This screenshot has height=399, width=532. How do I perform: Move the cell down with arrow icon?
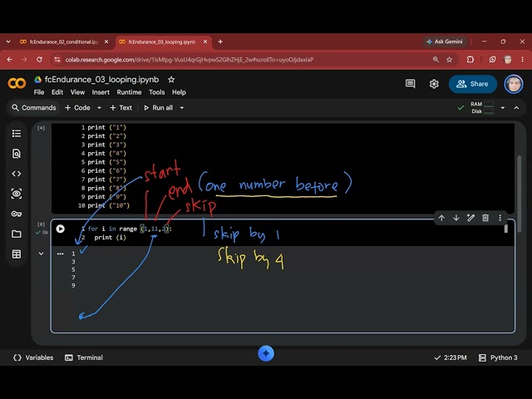tap(456, 218)
